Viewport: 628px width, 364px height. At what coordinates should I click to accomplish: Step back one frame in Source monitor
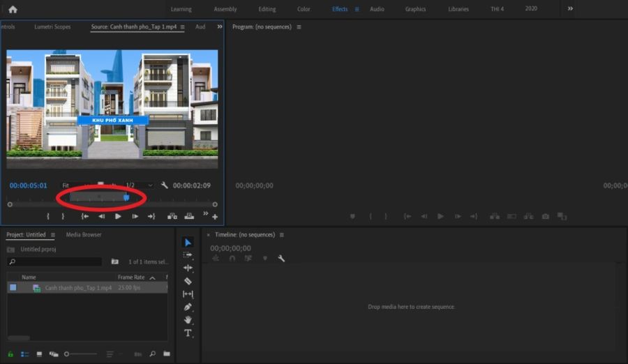pyautogui.click(x=102, y=216)
